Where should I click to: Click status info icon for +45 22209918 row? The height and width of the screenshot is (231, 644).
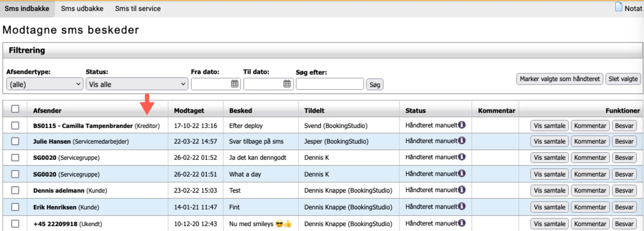pyautogui.click(x=462, y=223)
